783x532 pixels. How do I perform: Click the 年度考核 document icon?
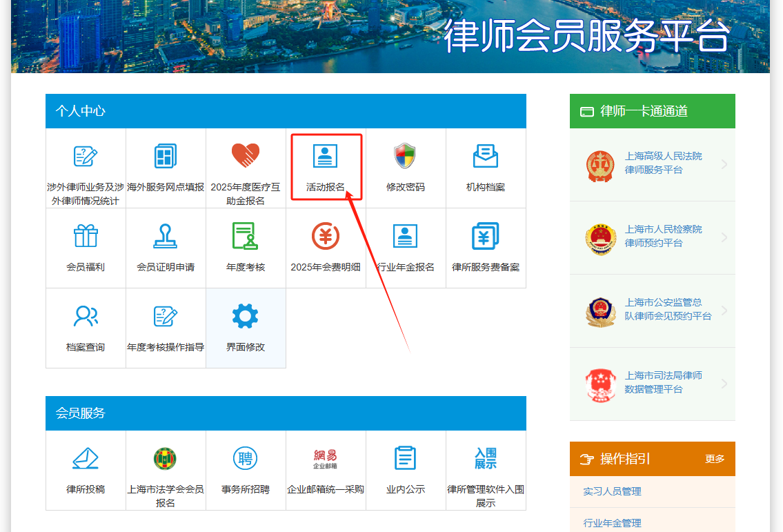pyautogui.click(x=246, y=237)
